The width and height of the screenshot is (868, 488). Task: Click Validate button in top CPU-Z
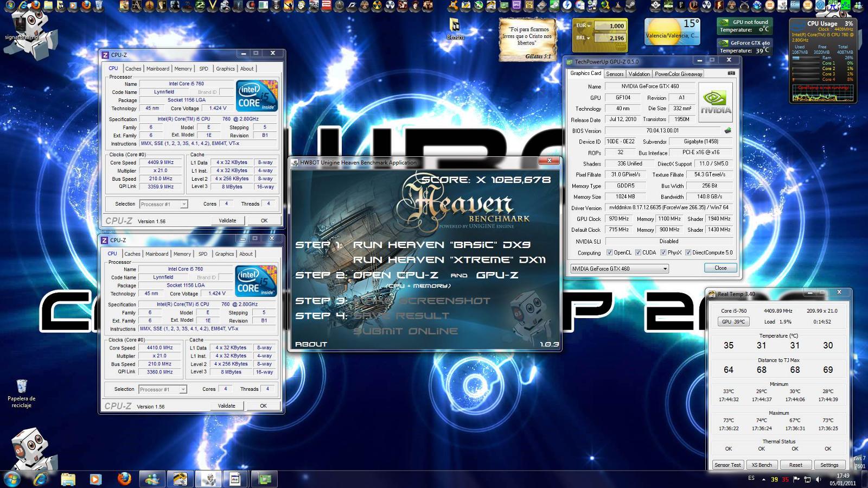(x=227, y=220)
